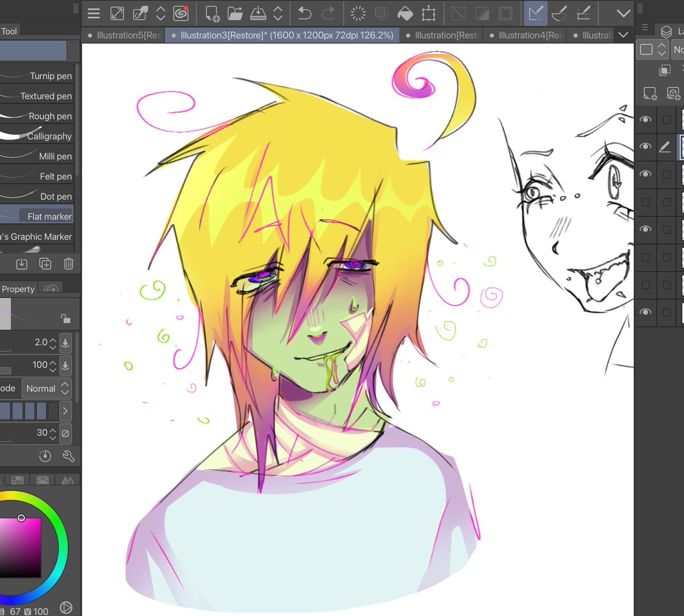
Task: Click the New Raster Layer icon
Action: tap(650, 93)
